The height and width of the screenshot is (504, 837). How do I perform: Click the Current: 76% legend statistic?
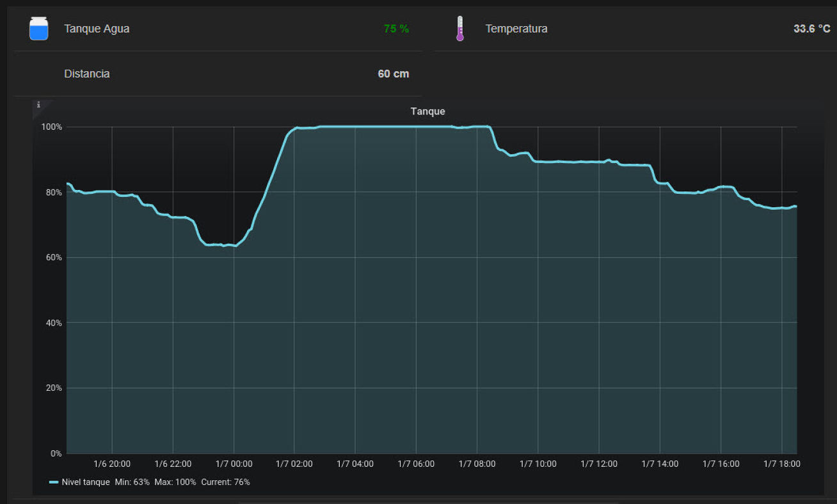click(225, 482)
